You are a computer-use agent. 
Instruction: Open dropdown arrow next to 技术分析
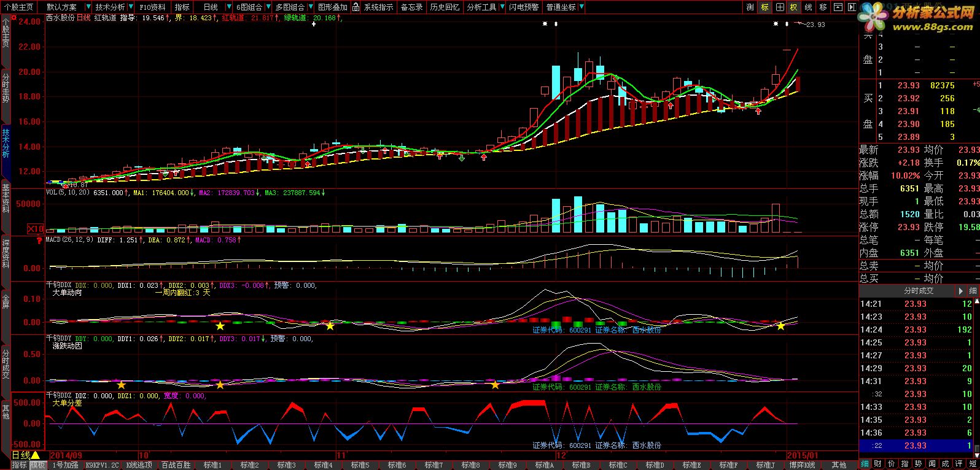[x=130, y=7]
